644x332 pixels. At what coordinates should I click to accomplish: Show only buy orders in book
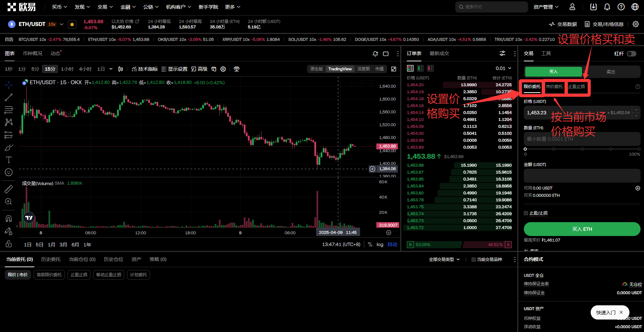pos(420,68)
